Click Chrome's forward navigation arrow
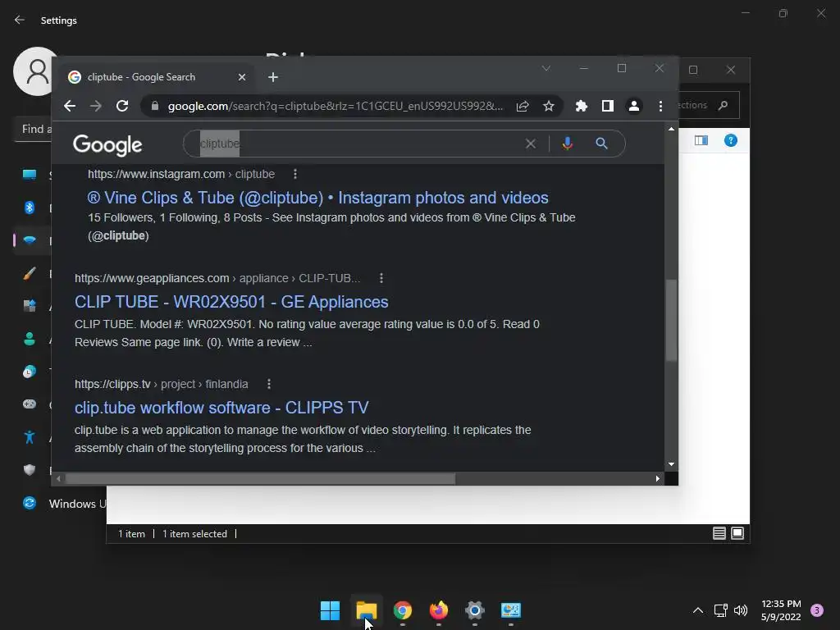840x630 pixels. pos(96,106)
